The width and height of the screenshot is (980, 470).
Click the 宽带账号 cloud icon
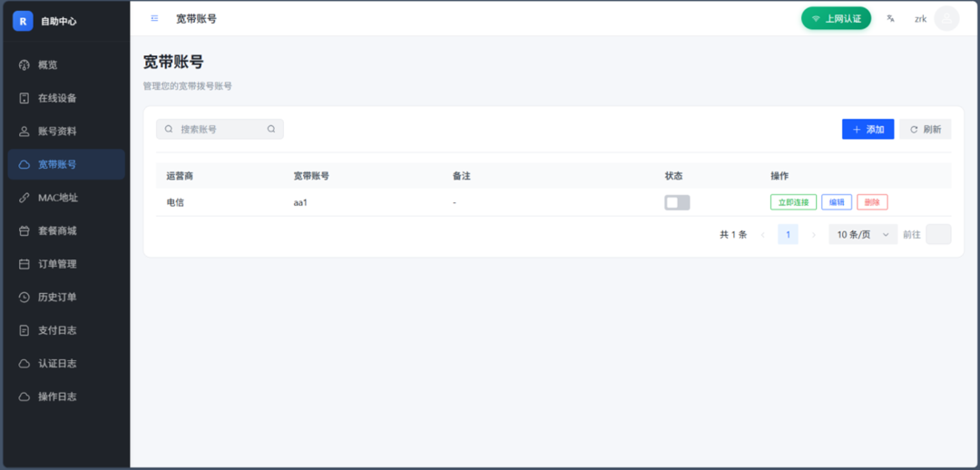[x=24, y=164]
